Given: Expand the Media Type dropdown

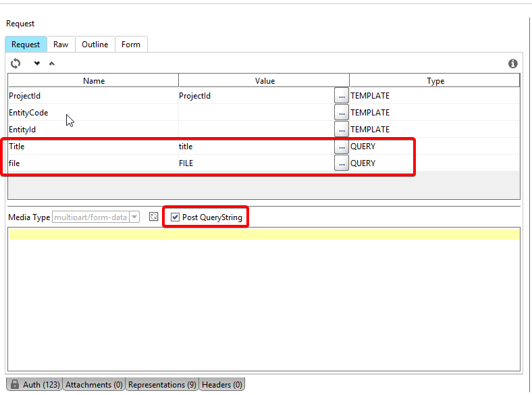Looking at the screenshot, I should 134,217.
